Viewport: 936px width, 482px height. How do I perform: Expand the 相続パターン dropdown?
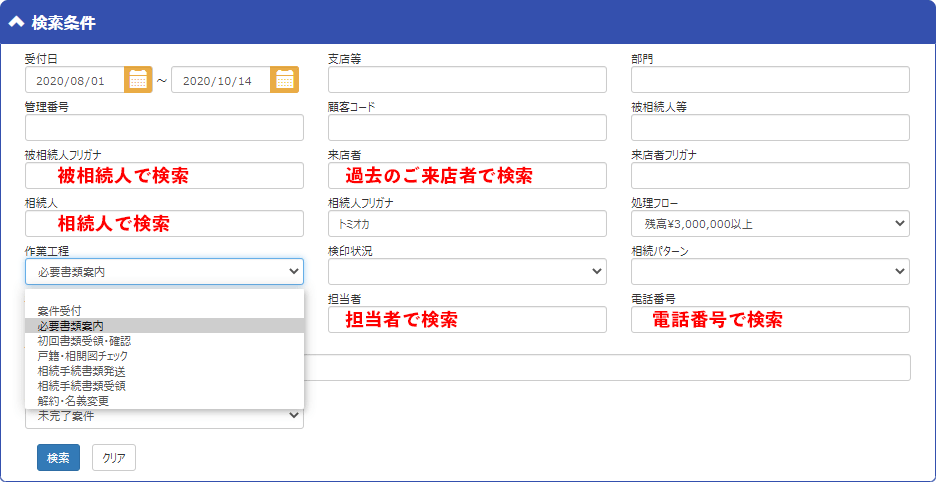point(769,272)
